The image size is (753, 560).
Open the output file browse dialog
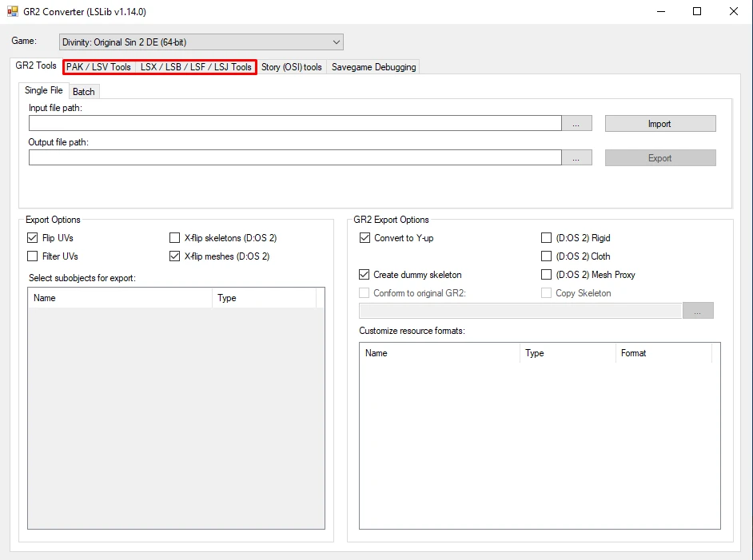pos(577,157)
